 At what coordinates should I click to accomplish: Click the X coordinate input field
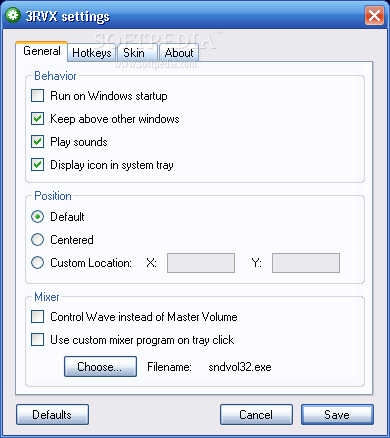click(x=201, y=263)
